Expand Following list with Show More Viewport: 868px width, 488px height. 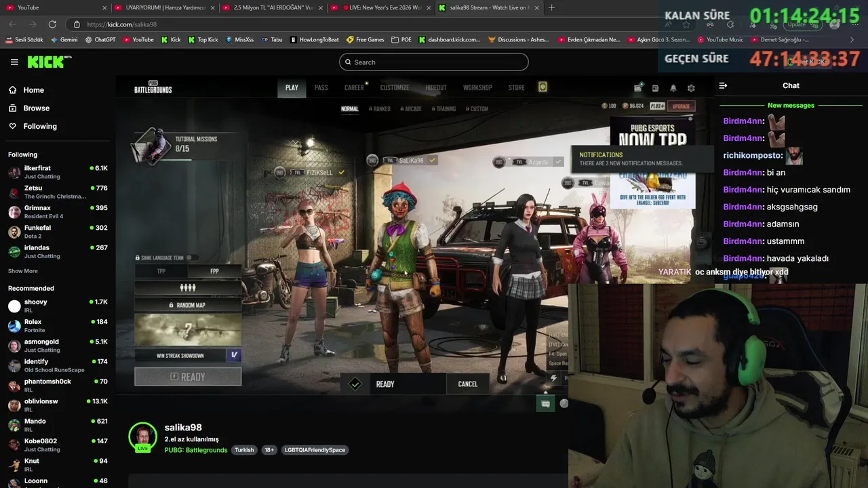tap(23, 271)
